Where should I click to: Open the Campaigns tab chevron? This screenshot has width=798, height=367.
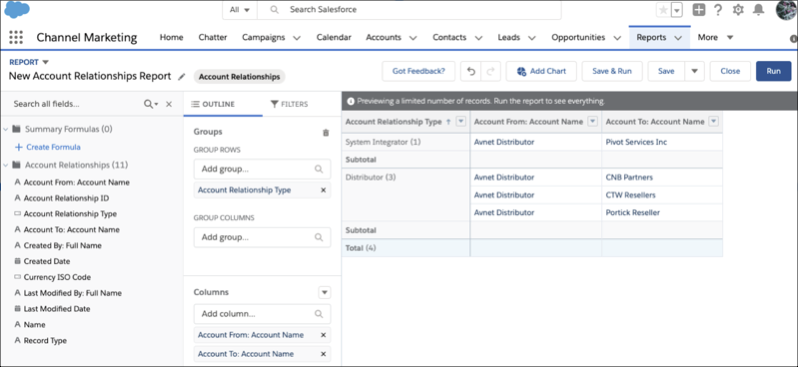coord(297,38)
